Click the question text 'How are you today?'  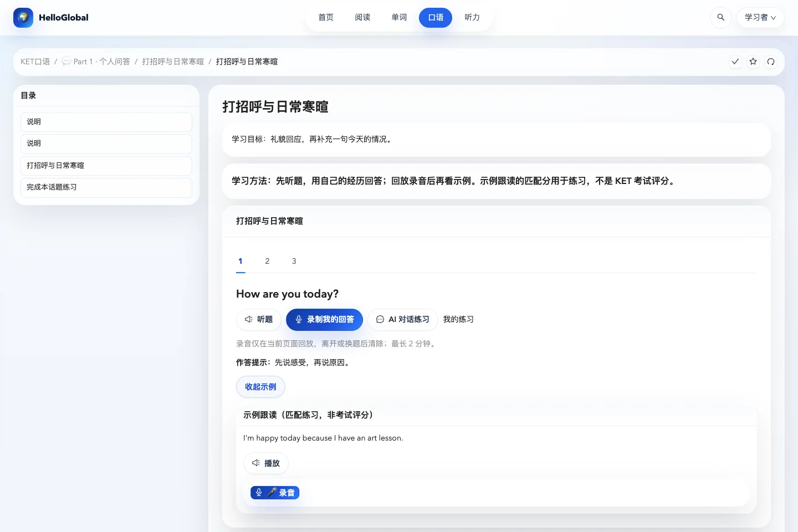(x=287, y=294)
